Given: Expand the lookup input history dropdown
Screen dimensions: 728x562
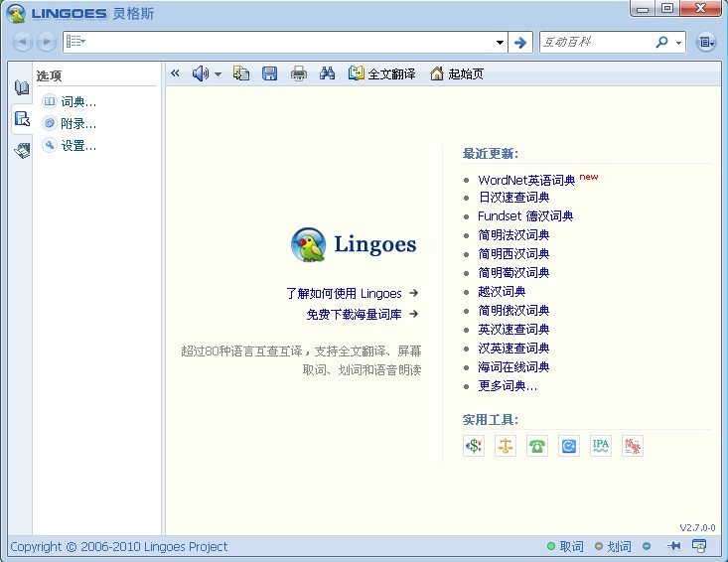Looking at the screenshot, I should 501,43.
